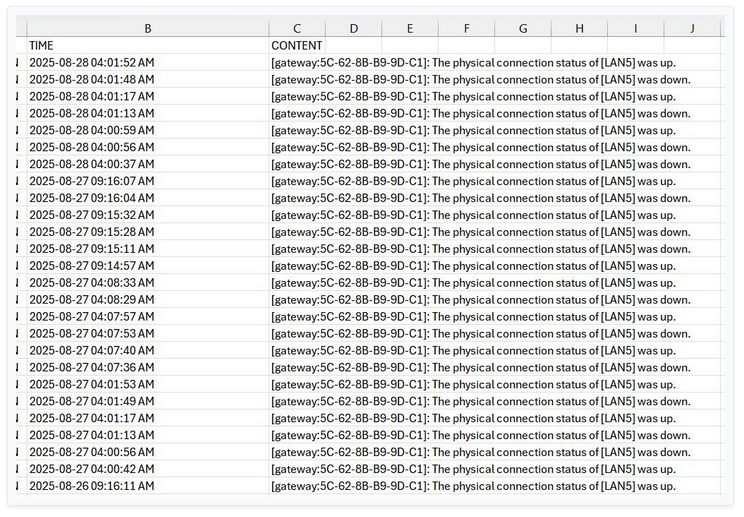Select the 2025-08-28 04:00:37 AM timestamp cell
The width and height of the screenshot is (744, 517).
click(148, 164)
